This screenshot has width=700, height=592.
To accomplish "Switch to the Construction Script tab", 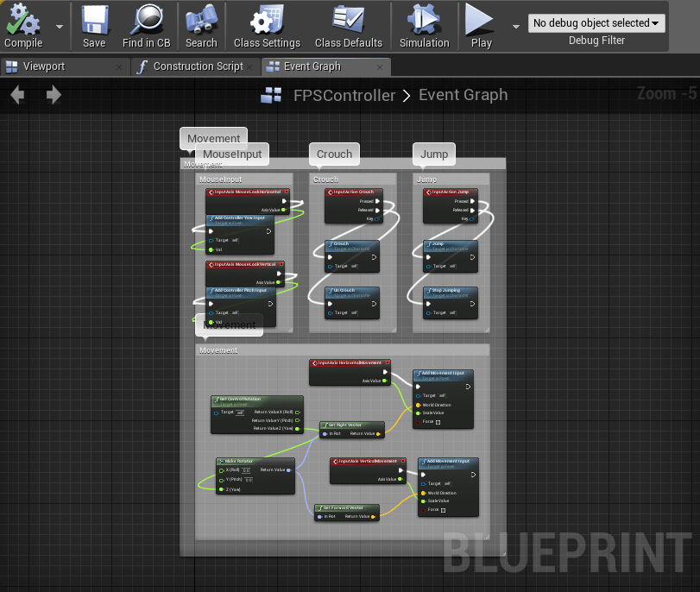I will tap(198, 66).
